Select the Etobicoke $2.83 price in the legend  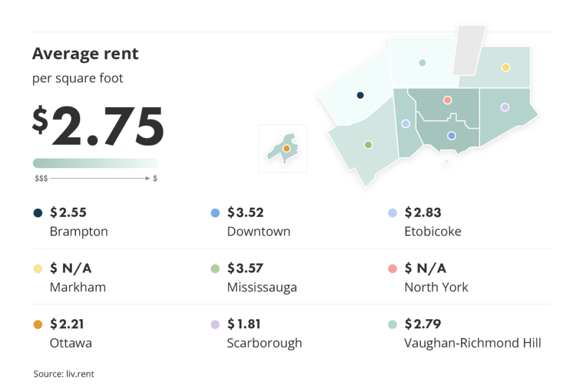(x=422, y=213)
